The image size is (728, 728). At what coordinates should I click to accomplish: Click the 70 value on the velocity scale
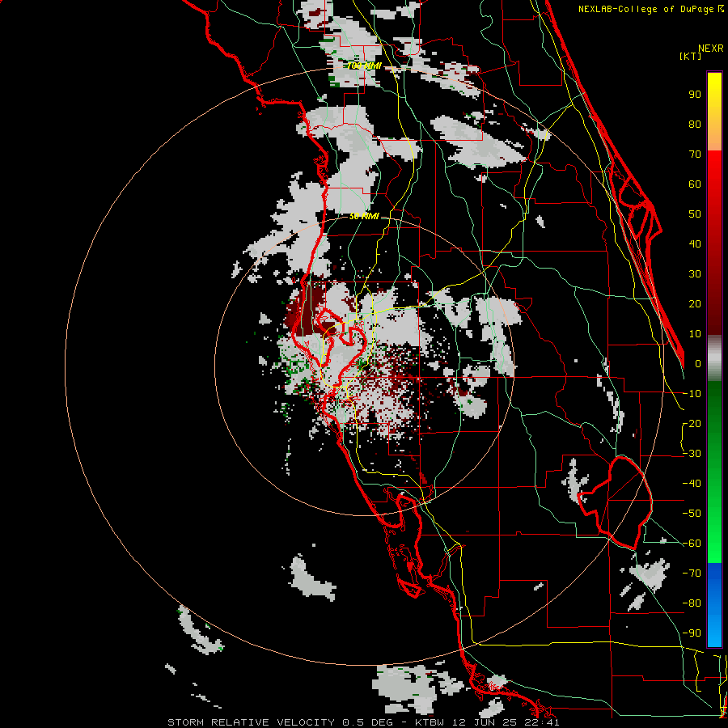pos(695,154)
